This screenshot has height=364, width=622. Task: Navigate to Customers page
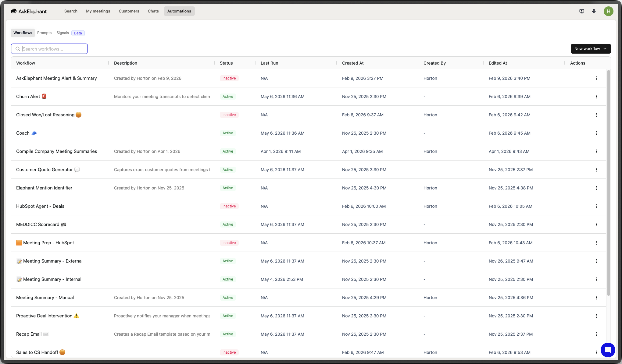pos(129,11)
